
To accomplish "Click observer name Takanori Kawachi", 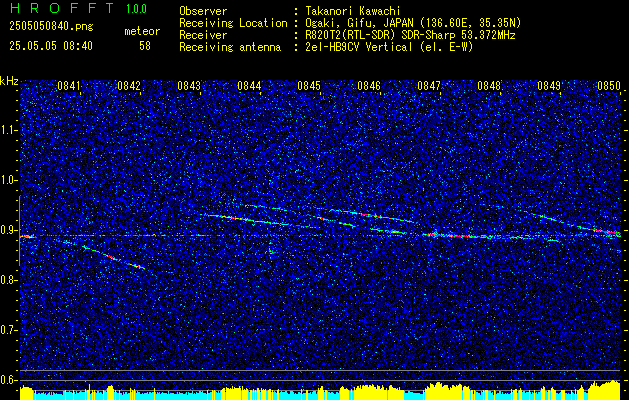I will tap(353, 11).
